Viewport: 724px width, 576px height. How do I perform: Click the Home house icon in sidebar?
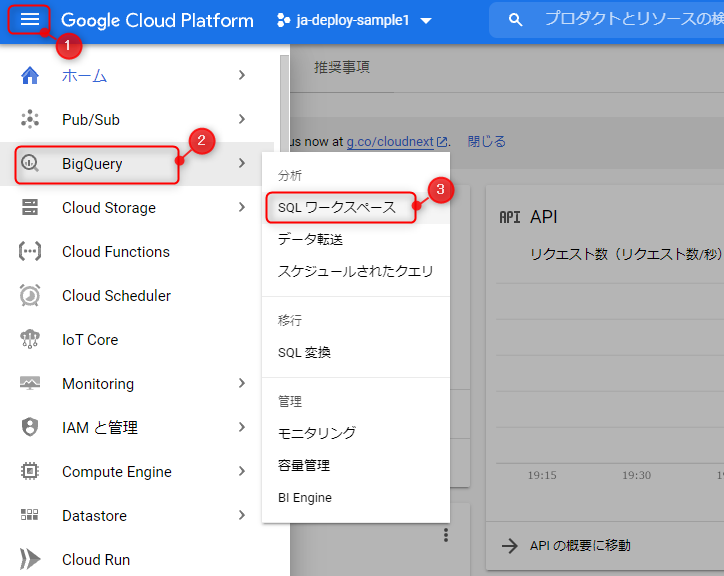30,76
